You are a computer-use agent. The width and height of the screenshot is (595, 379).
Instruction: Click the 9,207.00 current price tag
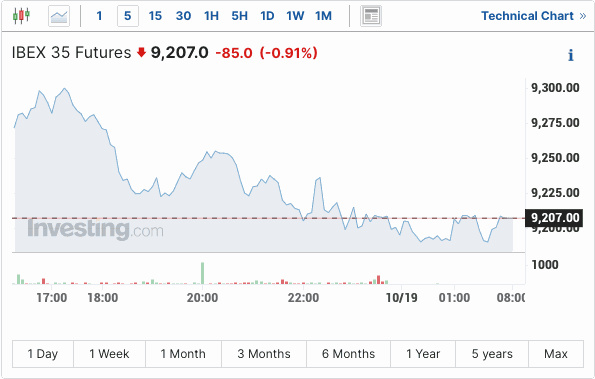(553, 218)
